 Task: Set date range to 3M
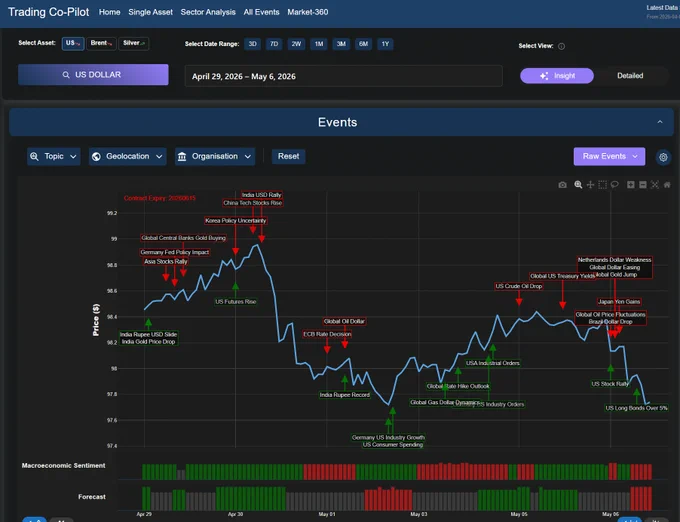tap(341, 44)
